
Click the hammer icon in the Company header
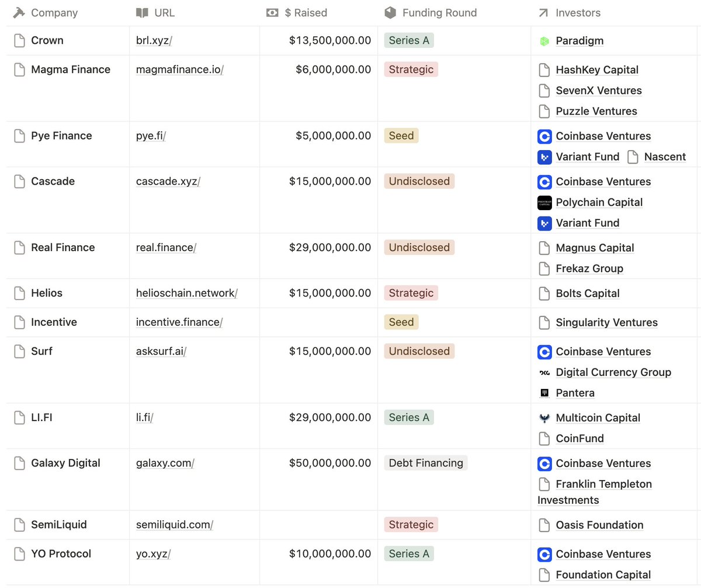tap(18, 12)
